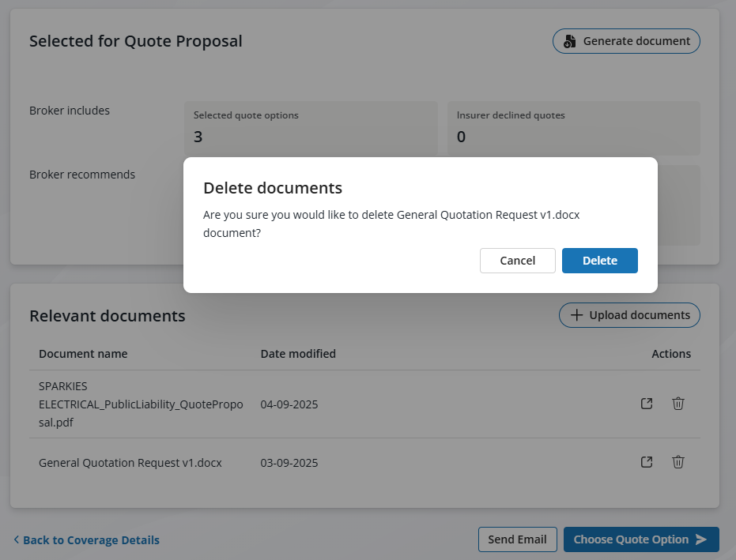Click the Document name column header

83,354
